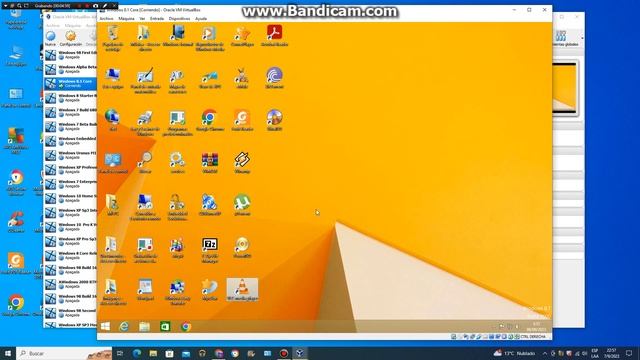
Task: Open the Network globe icon on VM desktop
Action: pyautogui.click(x=113, y=120)
